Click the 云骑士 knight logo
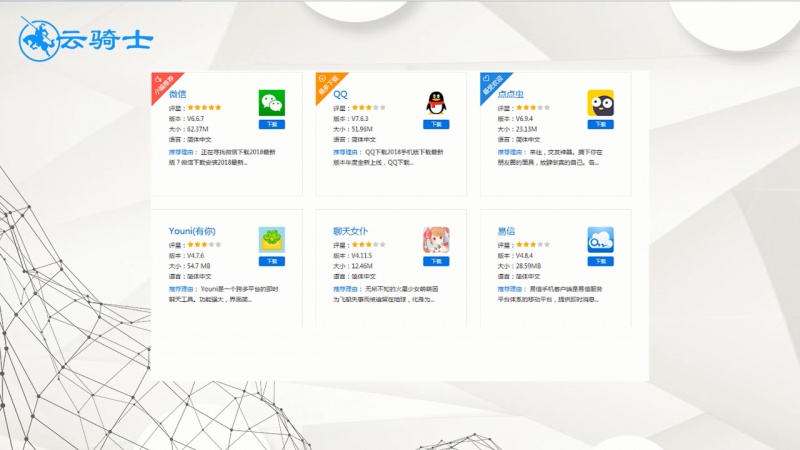Viewport: 800px width, 450px height. point(86,39)
